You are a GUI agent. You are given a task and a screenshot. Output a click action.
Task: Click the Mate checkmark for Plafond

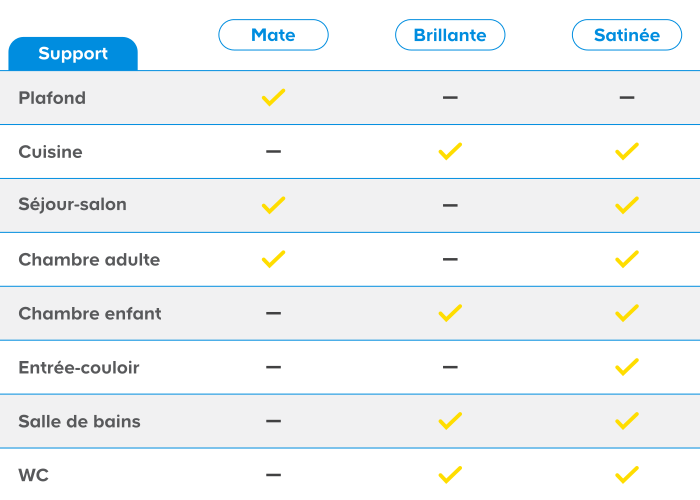(273, 98)
